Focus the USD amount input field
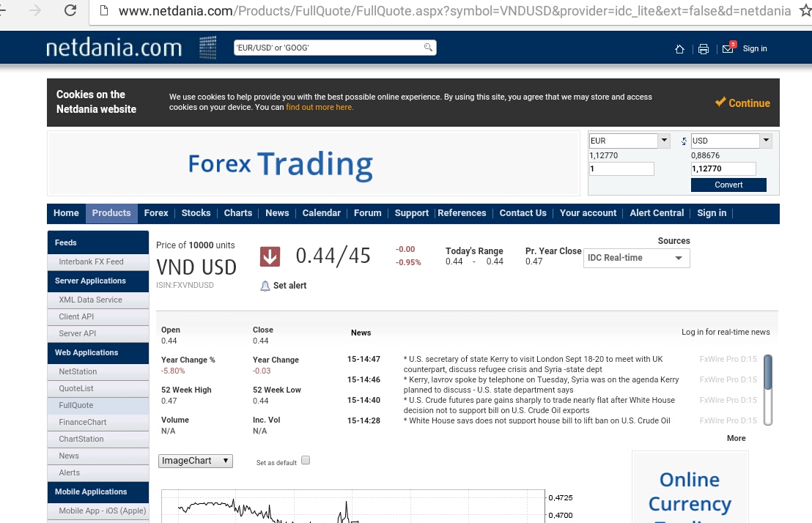Image resolution: width=812 pixels, height=523 pixels. [x=723, y=168]
